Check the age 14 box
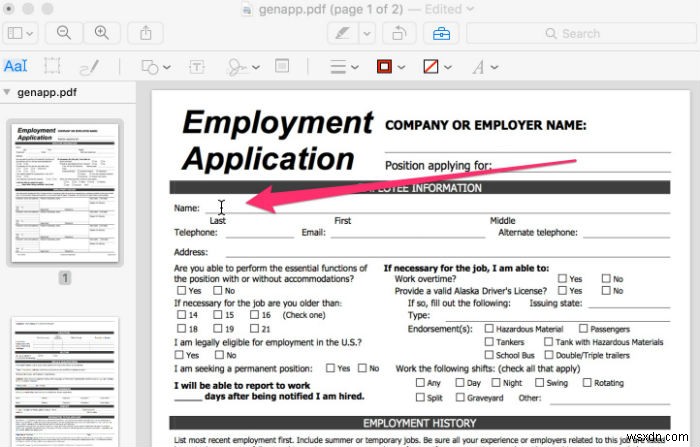The width and height of the screenshot is (700, 447). pyautogui.click(x=181, y=314)
